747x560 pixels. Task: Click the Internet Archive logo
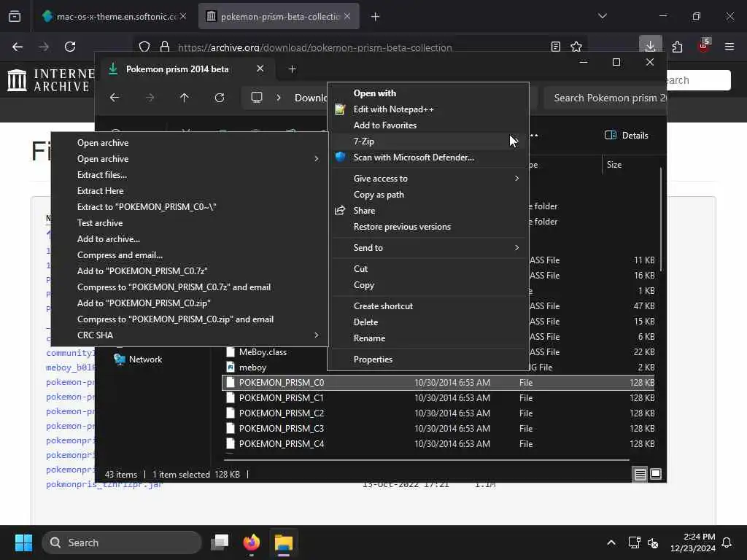pos(51,79)
